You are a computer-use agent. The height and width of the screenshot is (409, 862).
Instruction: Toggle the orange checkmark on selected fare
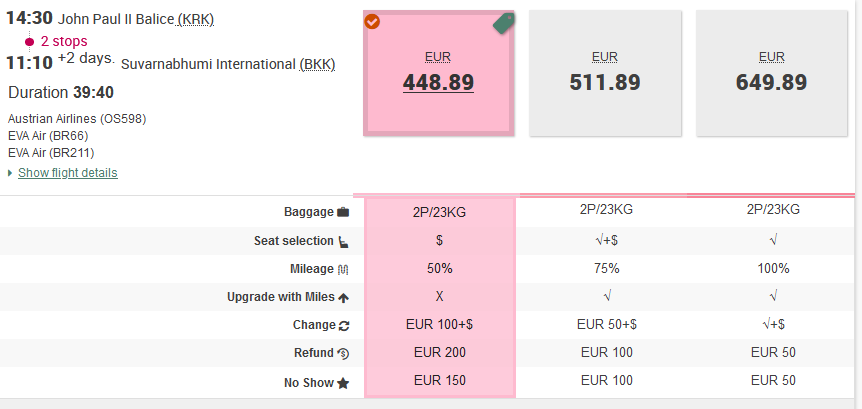coord(372,21)
